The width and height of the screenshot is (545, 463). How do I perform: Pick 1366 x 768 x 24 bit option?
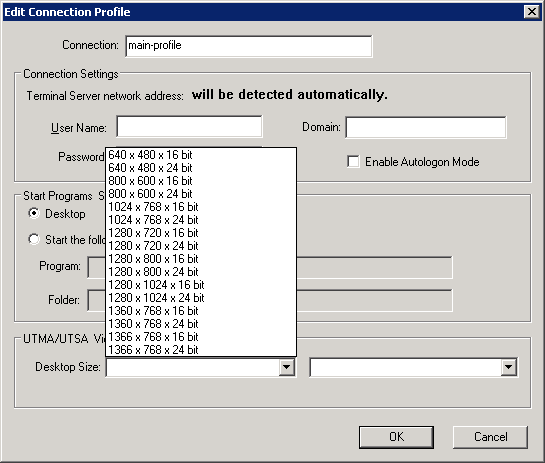point(201,350)
